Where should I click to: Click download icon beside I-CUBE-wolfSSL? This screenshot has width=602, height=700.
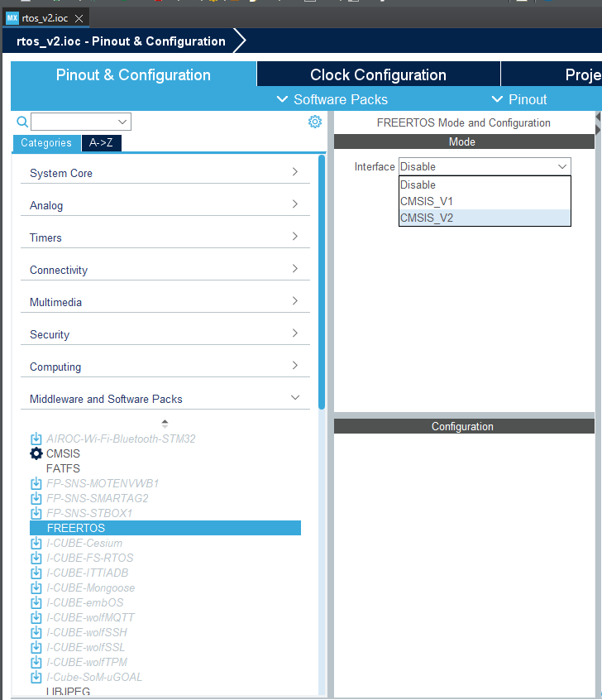pos(36,647)
